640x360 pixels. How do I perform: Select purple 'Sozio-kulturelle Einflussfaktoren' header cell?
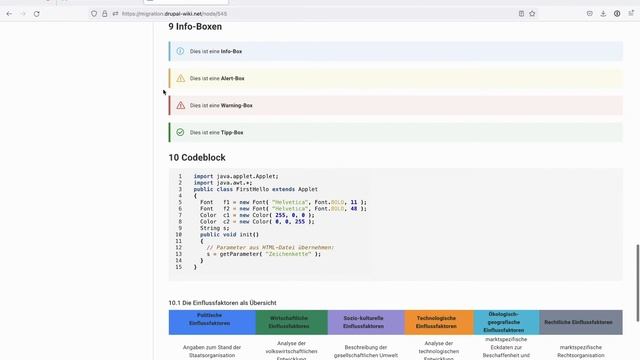pos(366,322)
